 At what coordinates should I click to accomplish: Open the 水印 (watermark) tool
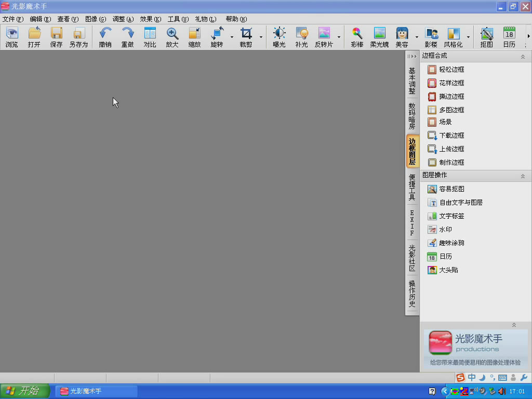click(x=440, y=230)
